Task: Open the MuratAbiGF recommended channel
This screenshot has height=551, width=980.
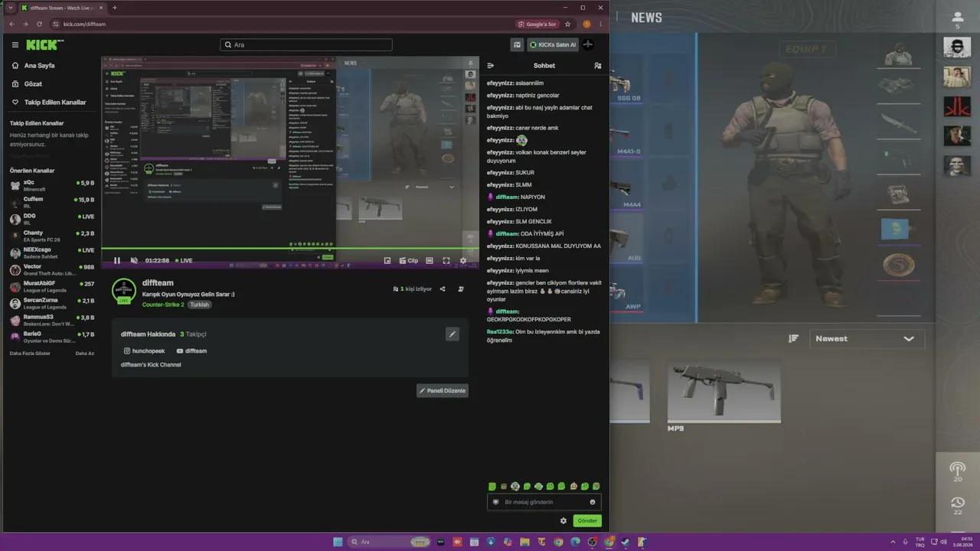Action: point(52,287)
